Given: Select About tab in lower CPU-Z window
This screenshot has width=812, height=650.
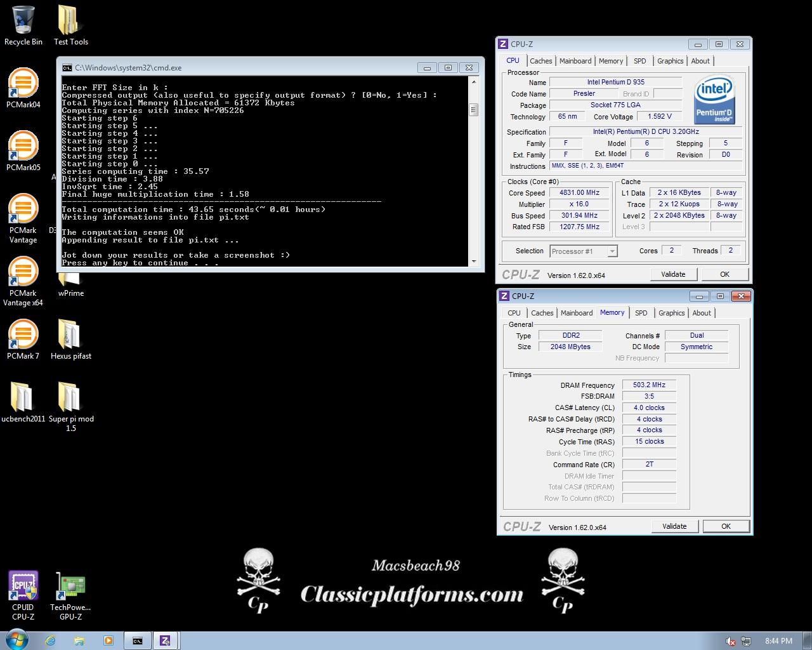Looking at the screenshot, I should coord(702,313).
